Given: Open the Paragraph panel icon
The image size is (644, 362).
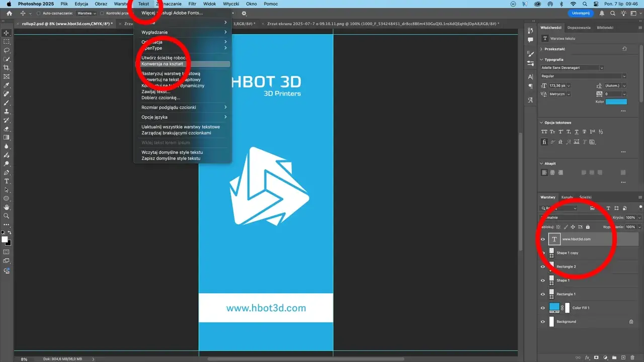Looking at the screenshot, I should click(530, 86).
